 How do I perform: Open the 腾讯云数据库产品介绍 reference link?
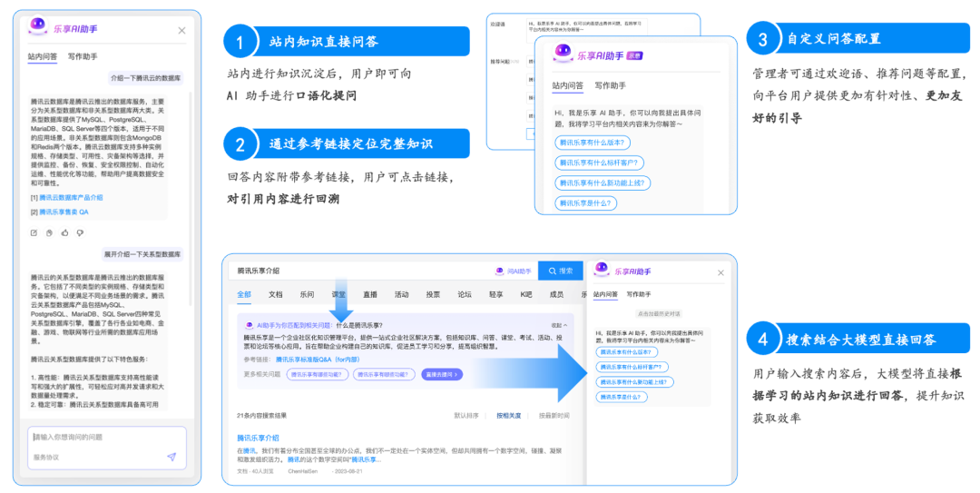pos(71,197)
